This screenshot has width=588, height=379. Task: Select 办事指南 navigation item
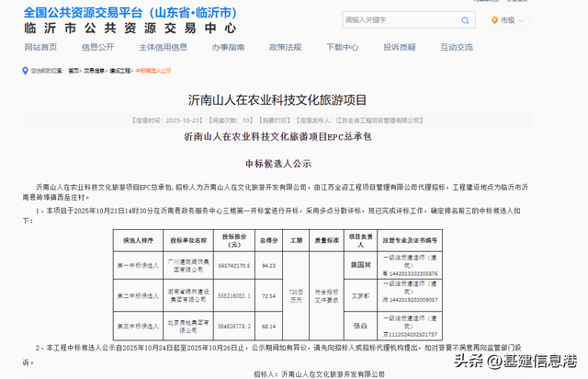(x=228, y=47)
